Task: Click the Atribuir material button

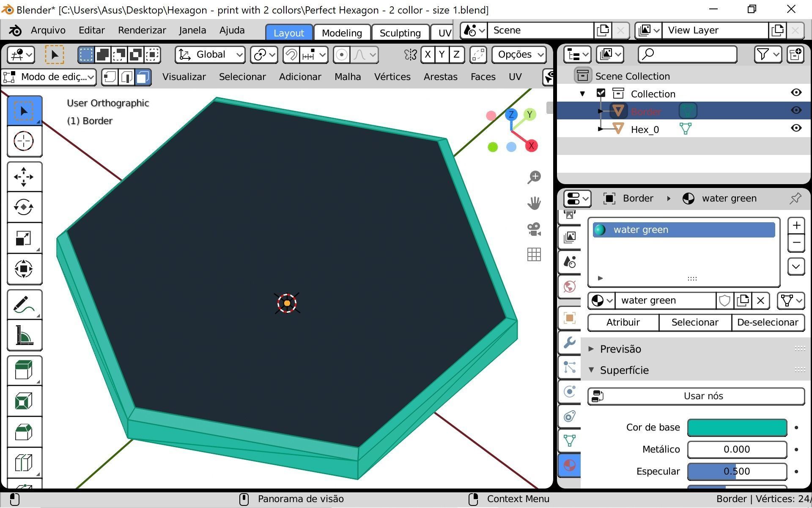Action: point(623,322)
